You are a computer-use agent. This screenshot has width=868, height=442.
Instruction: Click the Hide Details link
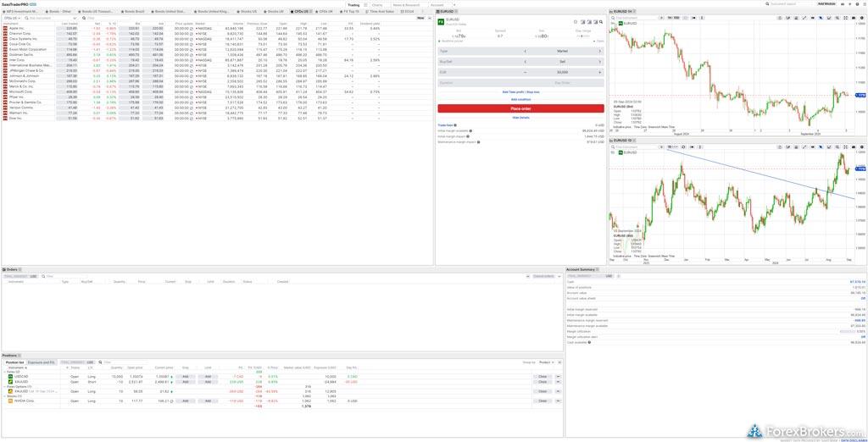point(520,118)
